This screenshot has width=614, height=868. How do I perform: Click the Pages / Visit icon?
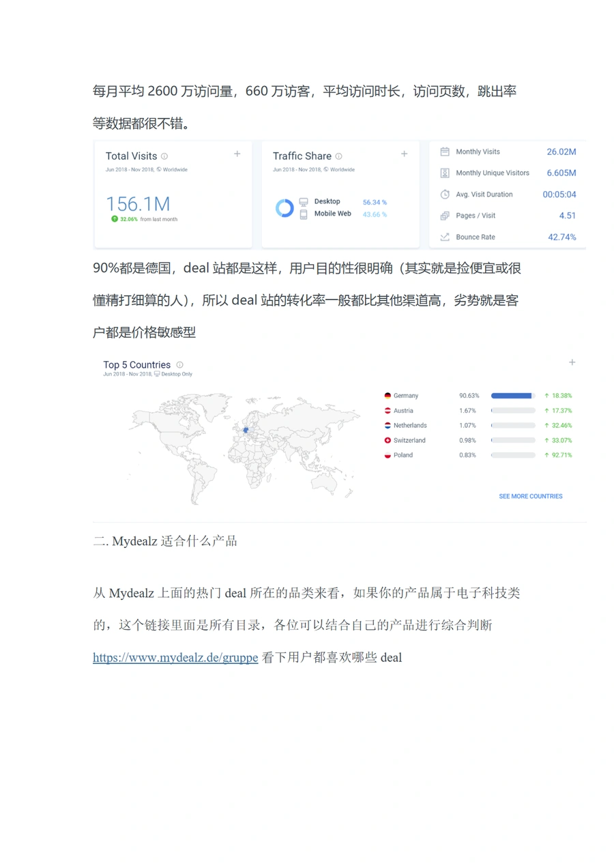pos(445,216)
